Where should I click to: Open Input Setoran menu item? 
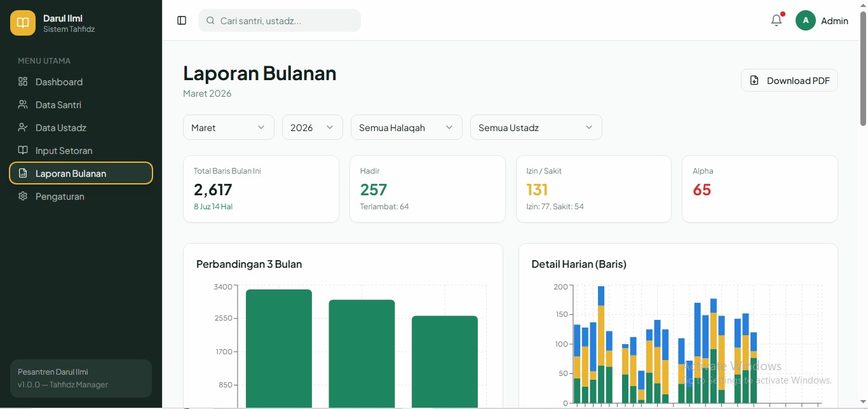(x=81, y=150)
